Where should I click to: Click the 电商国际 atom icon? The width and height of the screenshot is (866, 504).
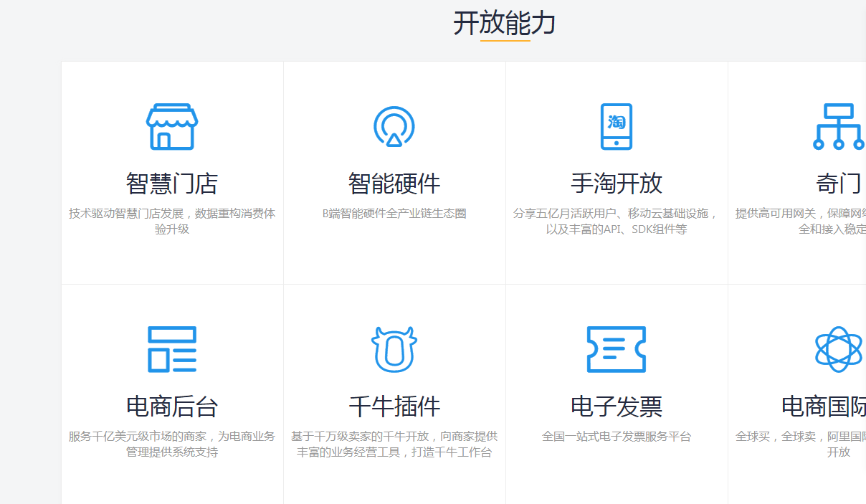(839, 349)
